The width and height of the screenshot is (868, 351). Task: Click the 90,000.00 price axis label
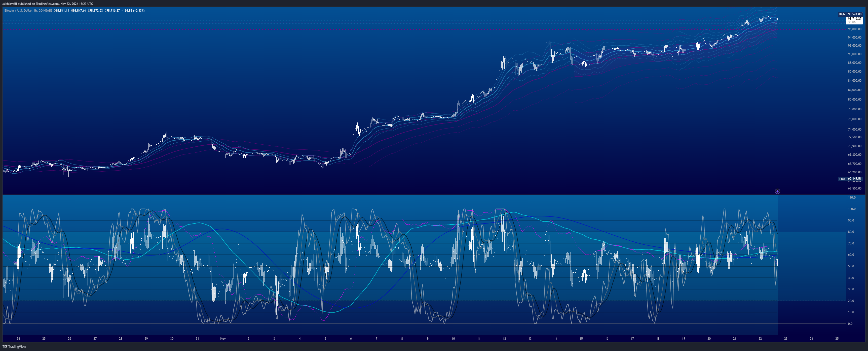854,54
